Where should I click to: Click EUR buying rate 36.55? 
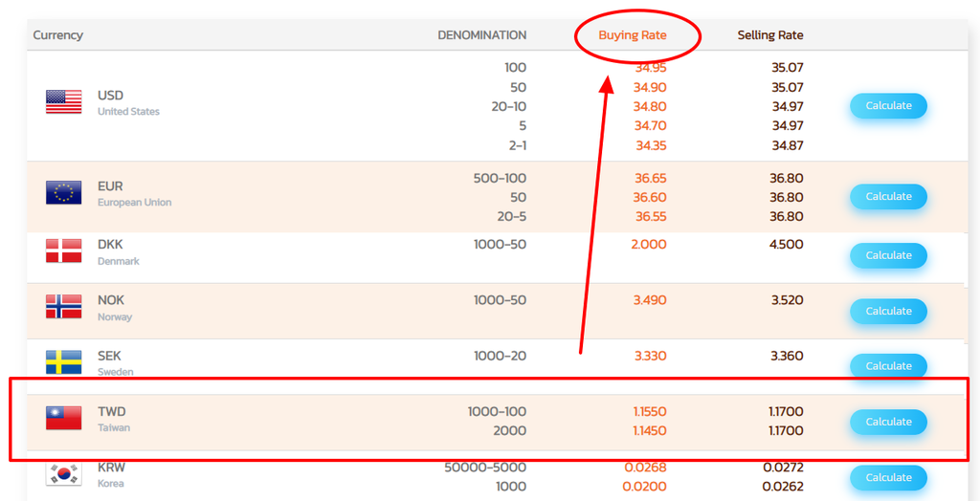point(651,217)
